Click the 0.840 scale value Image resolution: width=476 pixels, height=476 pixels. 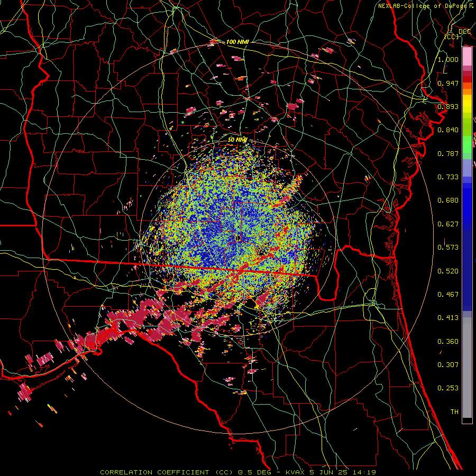[x=448, y=130]
